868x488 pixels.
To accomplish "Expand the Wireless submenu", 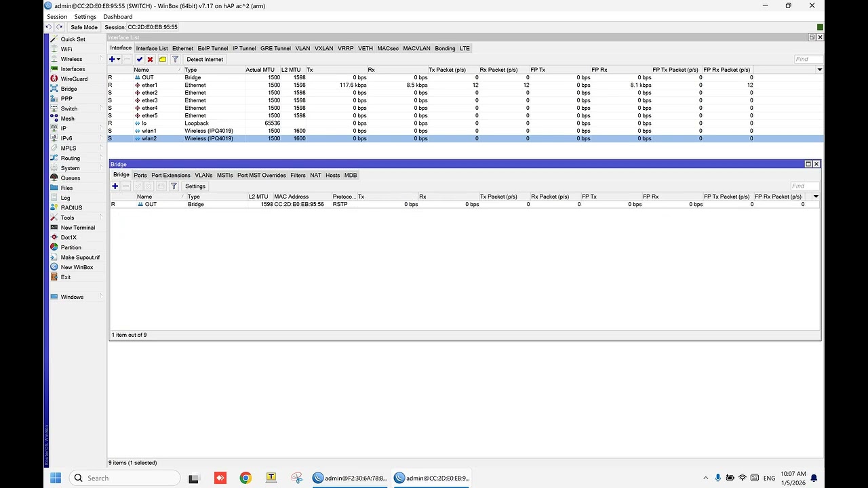I will point(102,59).
